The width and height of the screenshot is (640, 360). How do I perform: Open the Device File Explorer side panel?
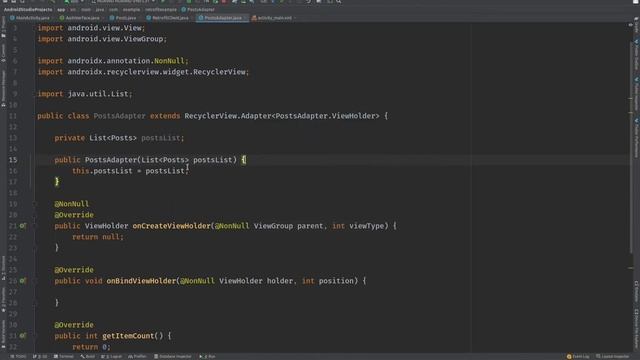[636, 330]
